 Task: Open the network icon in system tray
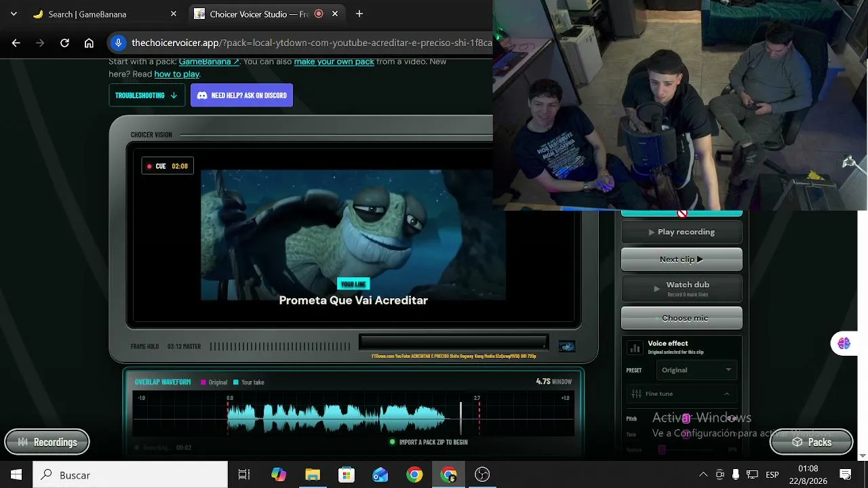(x=752, y=474)
